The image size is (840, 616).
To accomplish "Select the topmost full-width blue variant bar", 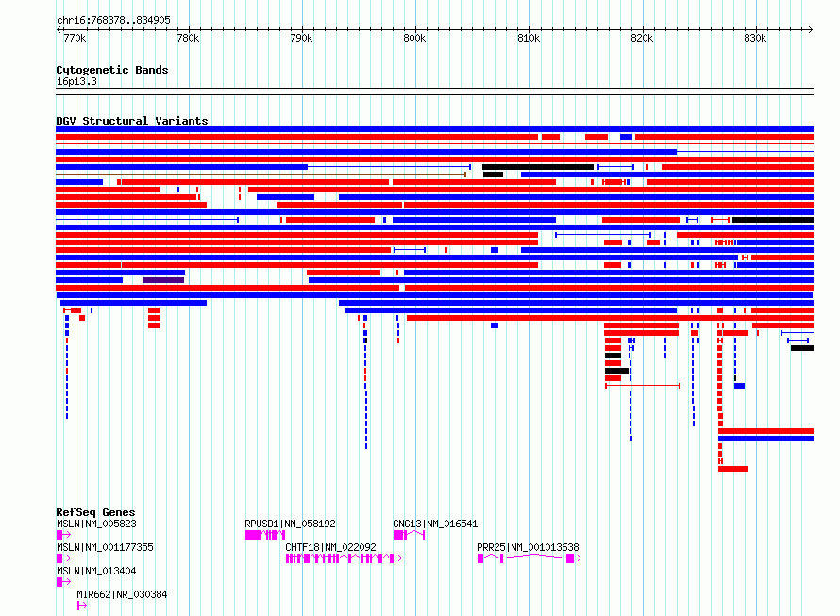I will 434,129.
